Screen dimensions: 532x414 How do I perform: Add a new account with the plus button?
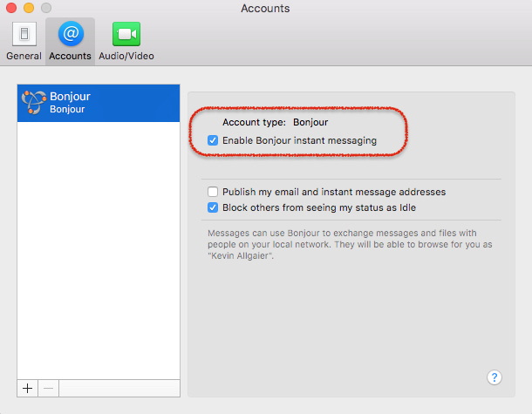(28, 388)
